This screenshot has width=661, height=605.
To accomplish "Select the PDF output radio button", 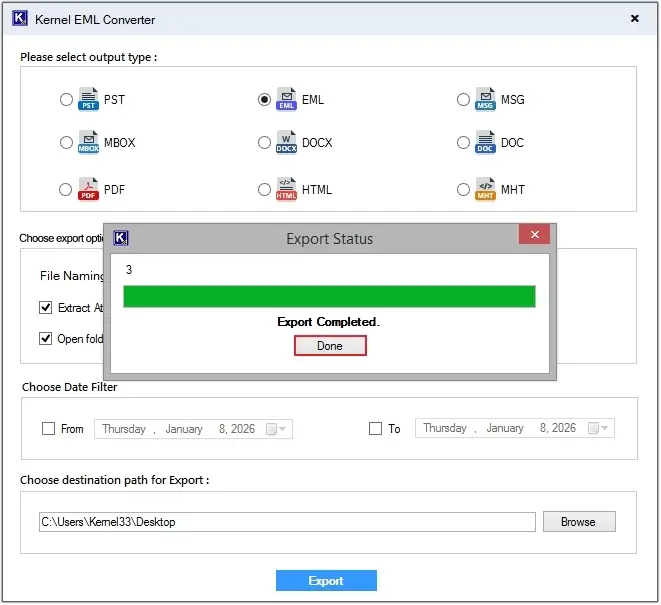I will tap(65, 189).
